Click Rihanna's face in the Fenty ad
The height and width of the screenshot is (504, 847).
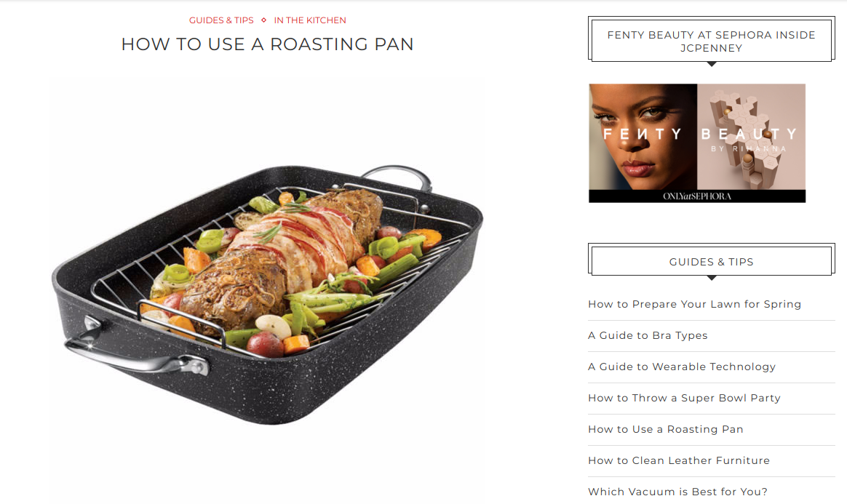[x=643, y=137]
